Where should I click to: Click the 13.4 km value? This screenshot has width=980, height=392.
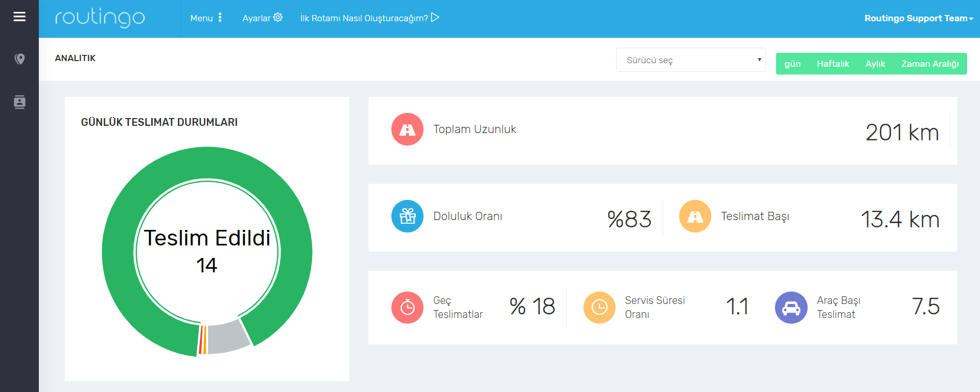coord(900,219)
